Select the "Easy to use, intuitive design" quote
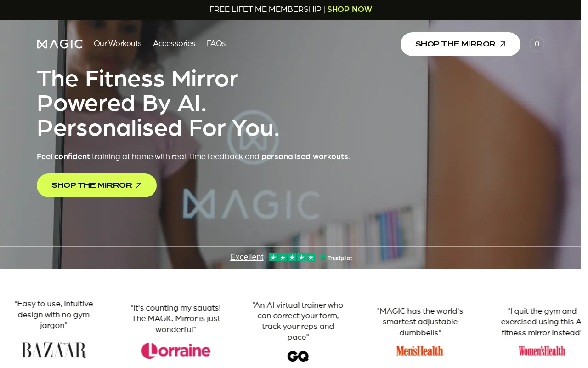 (54, 315)
